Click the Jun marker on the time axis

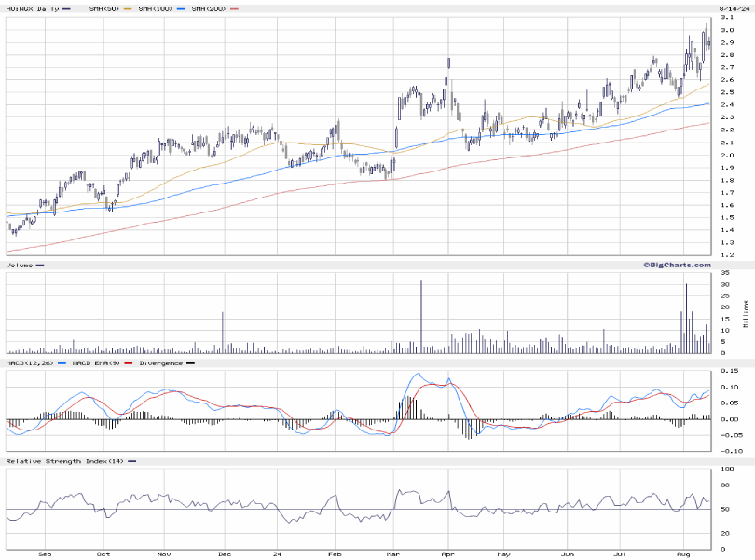coord(565,553)
